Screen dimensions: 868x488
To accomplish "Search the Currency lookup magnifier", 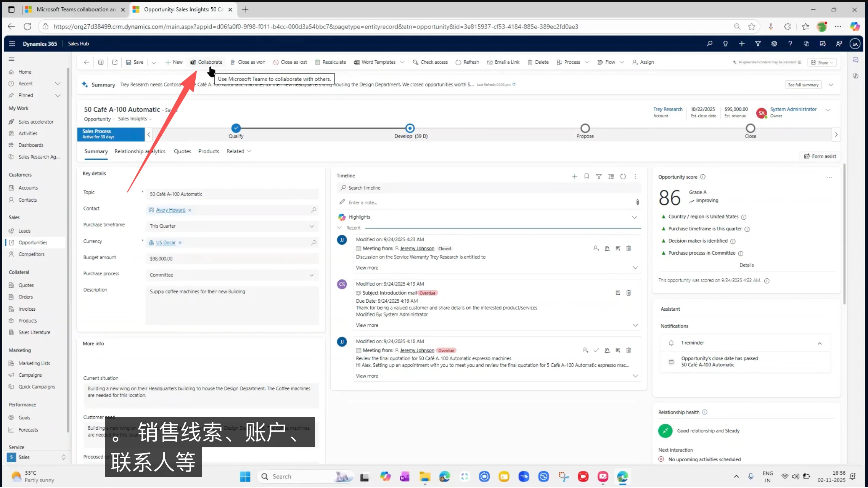I will point(313,242).
